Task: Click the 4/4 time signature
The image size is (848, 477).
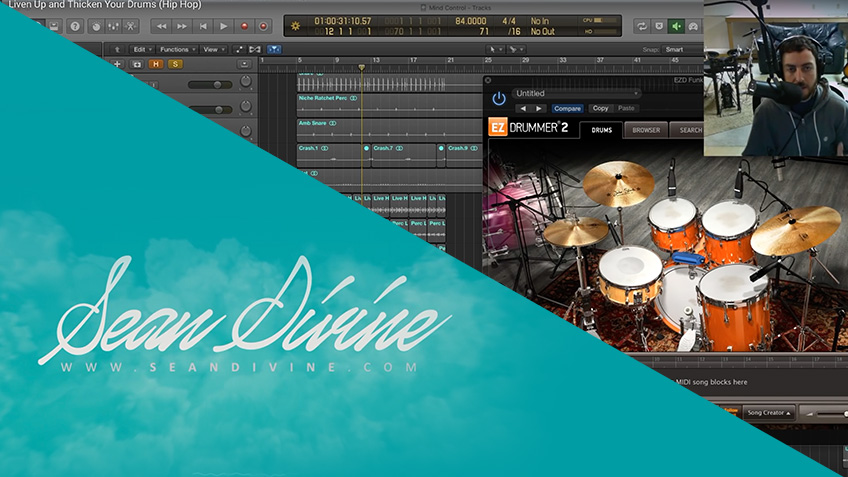Action: 509,21
